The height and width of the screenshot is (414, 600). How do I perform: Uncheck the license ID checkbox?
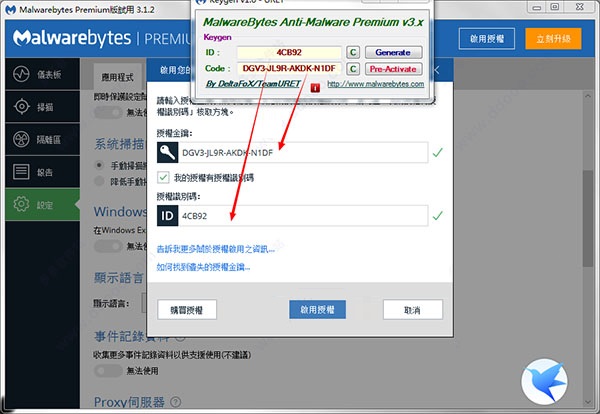(163, 177)
